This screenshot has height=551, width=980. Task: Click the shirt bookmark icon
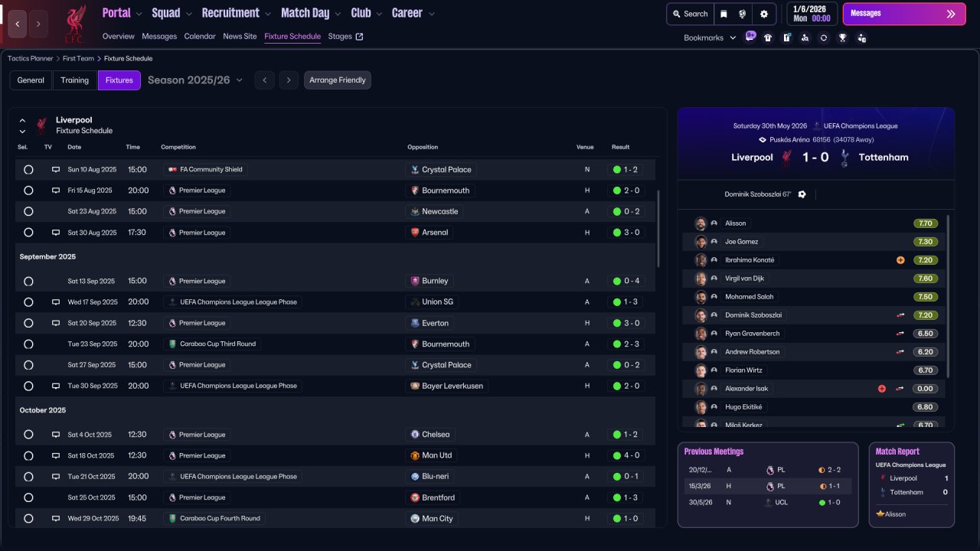coord(768,37)
